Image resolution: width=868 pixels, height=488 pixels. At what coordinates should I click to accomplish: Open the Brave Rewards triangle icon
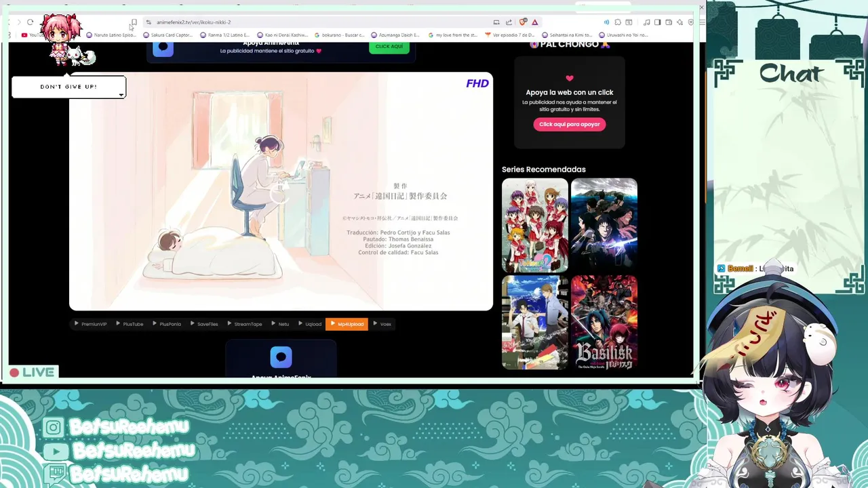pyautogui.click(x=535, y=22)
